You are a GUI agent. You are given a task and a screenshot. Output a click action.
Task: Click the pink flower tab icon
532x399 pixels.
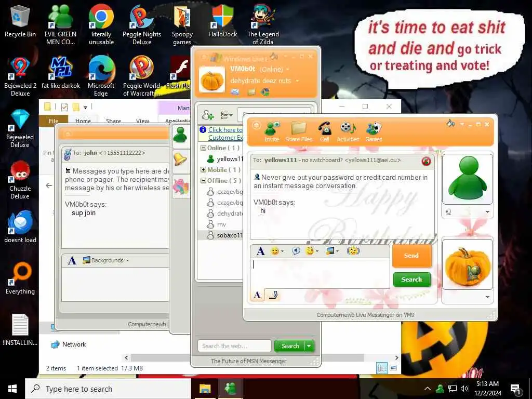point(180,187)
